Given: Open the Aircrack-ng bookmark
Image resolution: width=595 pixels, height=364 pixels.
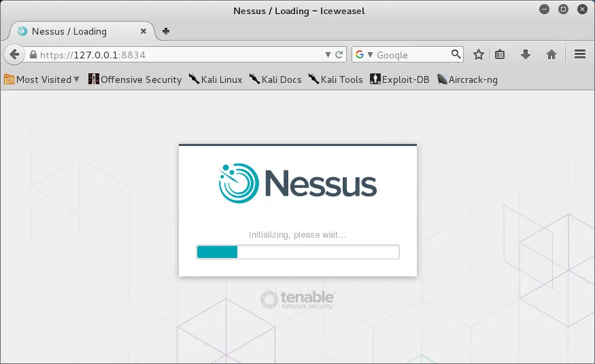Looking at the screenshot, I should point(467,79).
